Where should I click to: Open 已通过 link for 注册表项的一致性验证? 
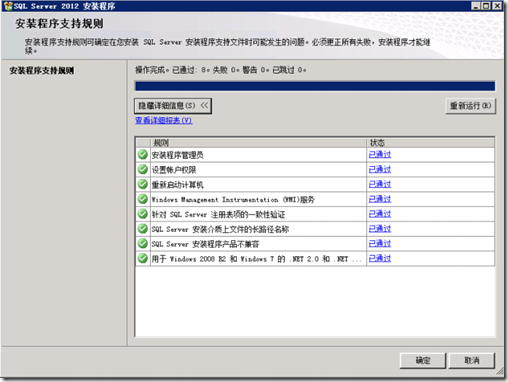pyautogui.click(x=380, y=214)
